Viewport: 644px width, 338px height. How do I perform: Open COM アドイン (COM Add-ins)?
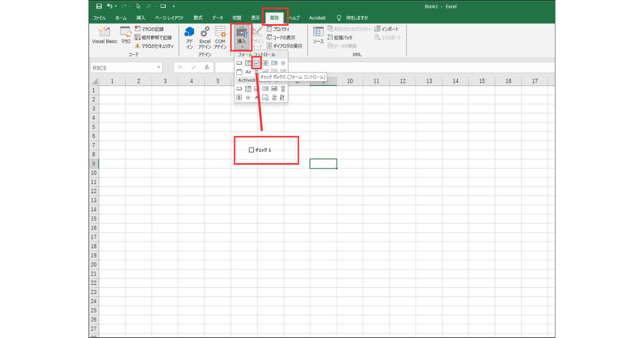(x=220, y=36)
